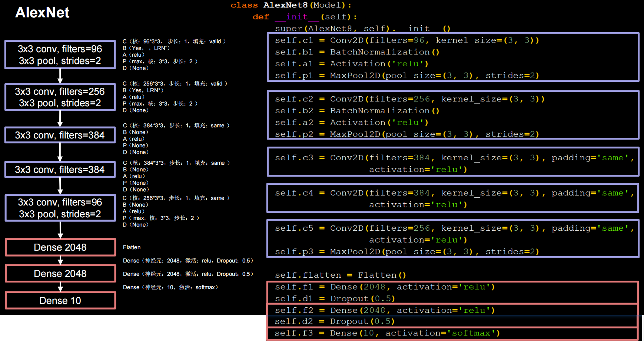Click the 'class AlexNet8(Model):' code line

[x=291, y=5]
